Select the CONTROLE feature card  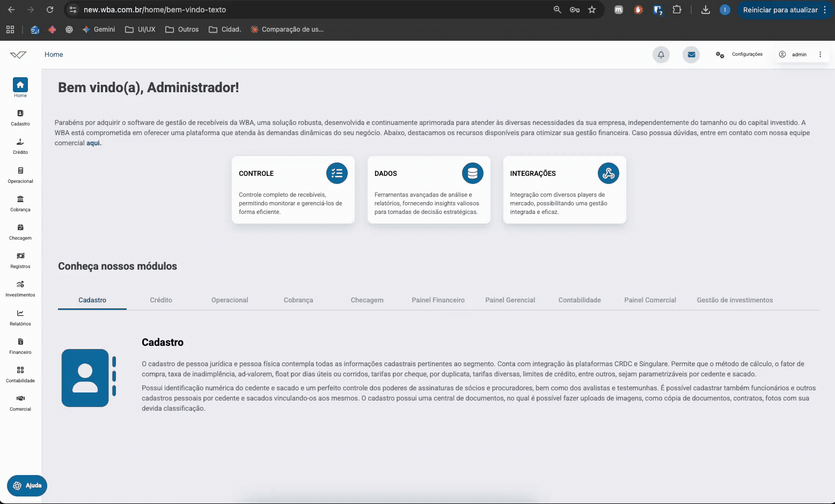click(293, 190)
